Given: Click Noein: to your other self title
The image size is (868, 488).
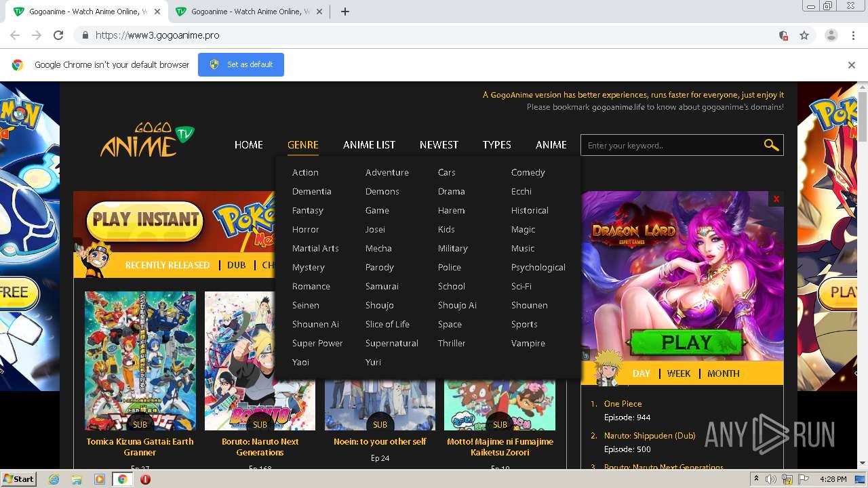Looking at the screenshot, I should click(380, 441).
